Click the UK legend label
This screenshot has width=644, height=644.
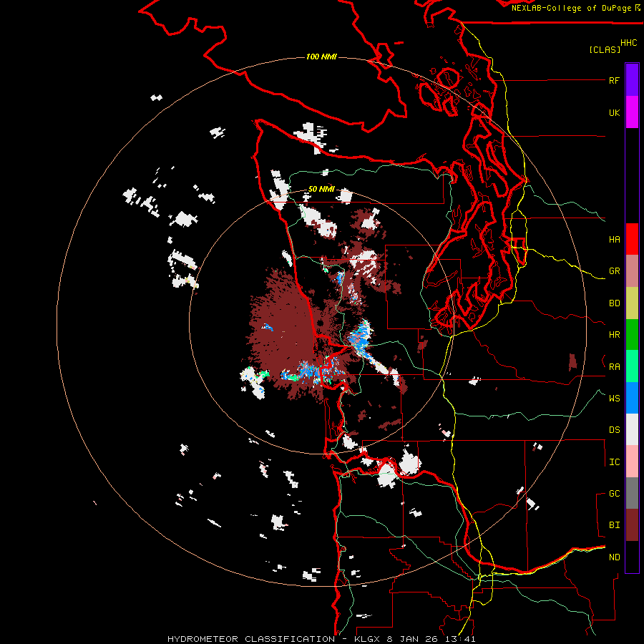click(614, 112)
